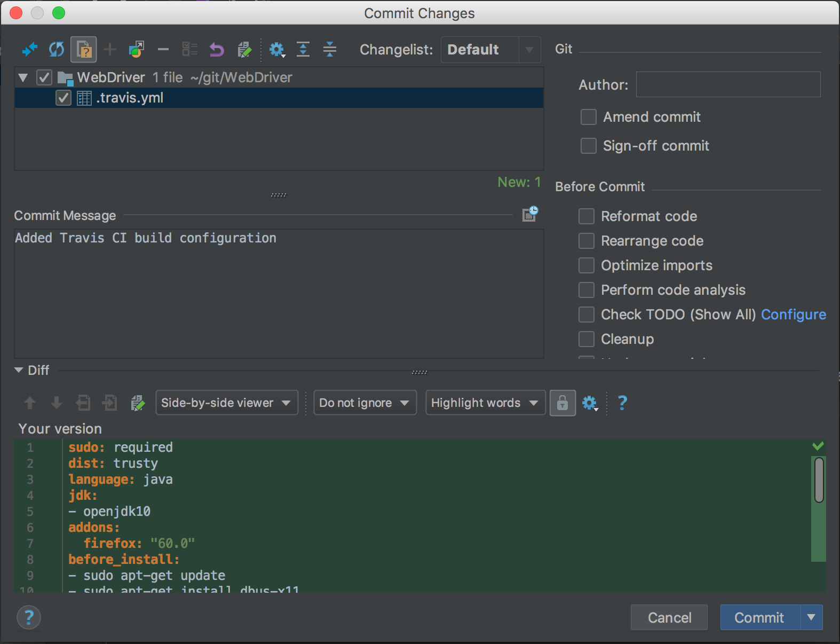Open the Changelist Default dropdown
This screenshot has height=644, width=840.
click(x=490, y=50)
